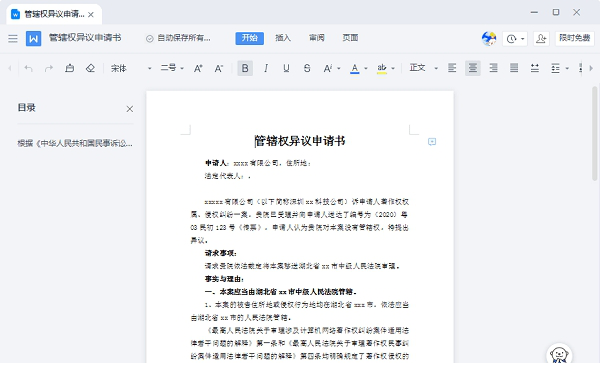Click the 限时免费 button
The height and width of the screenshot is (377, 600).
tap(575, 38)
